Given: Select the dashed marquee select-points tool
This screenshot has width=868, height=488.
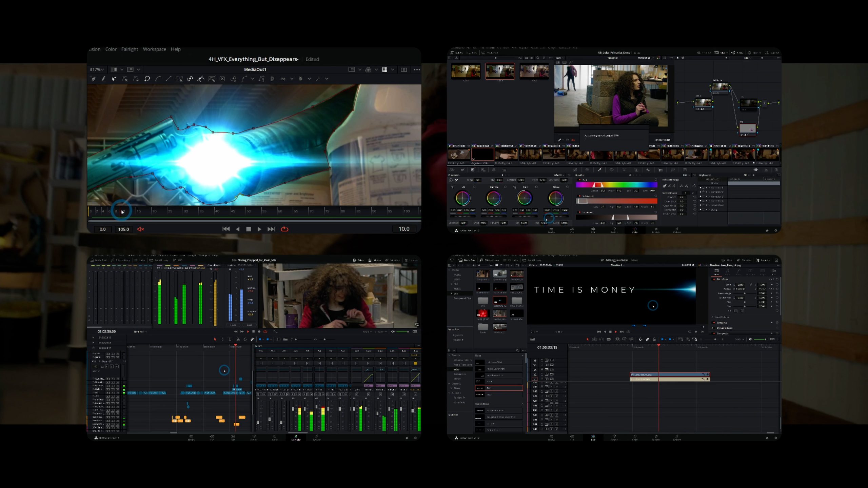Looking at the screenshot, I should click(x=179, y=79).
